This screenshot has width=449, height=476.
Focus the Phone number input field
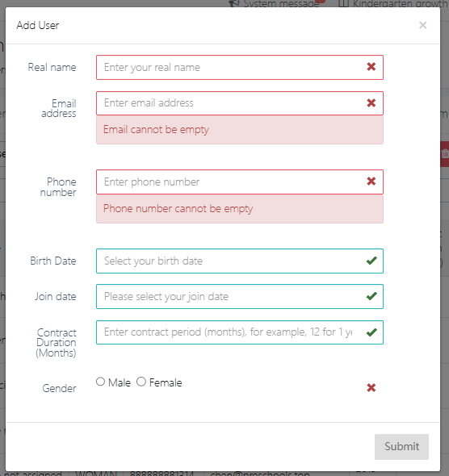tap(240, 182)
